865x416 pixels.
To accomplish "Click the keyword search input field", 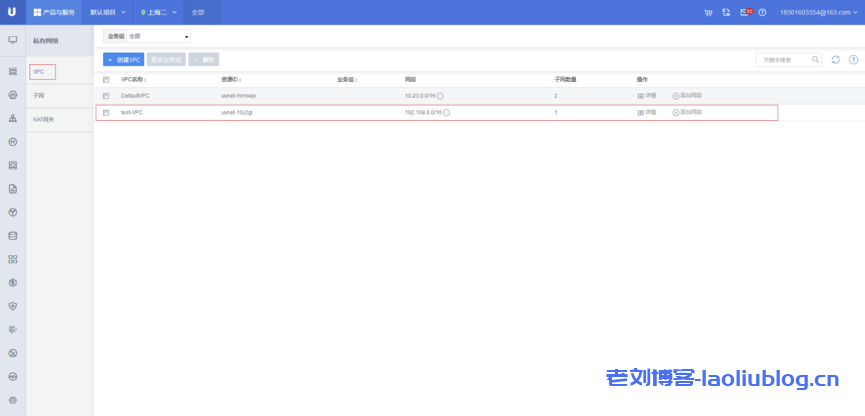I will pos(782,60).
